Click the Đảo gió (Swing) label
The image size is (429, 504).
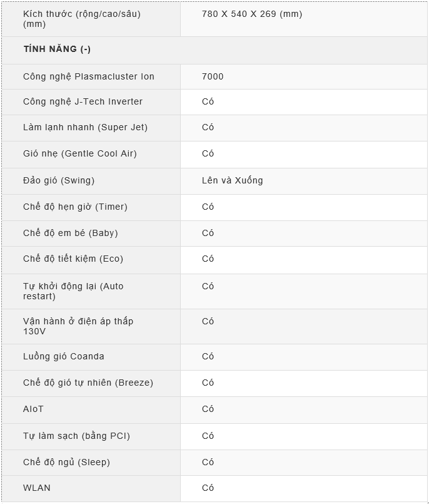59,180
